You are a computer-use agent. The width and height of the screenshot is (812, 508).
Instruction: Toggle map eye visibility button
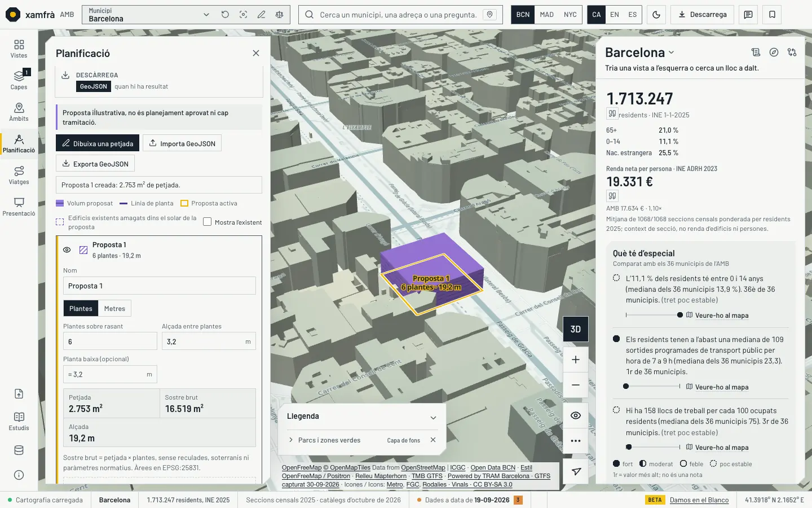576,415
